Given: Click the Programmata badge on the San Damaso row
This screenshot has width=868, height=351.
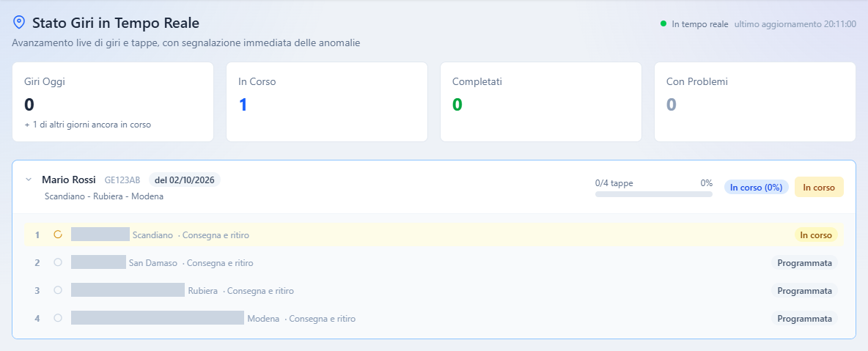Looking at the screenshot, I should coord(804,262).
